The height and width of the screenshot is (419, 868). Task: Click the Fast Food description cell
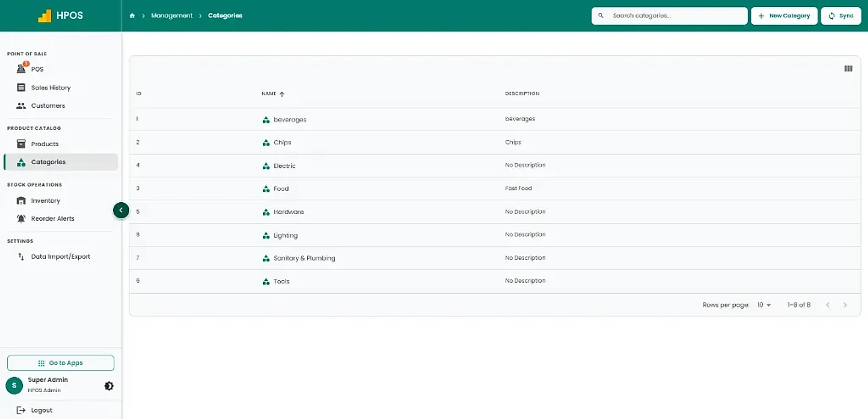pyautogui.click(x=518, y=188)
